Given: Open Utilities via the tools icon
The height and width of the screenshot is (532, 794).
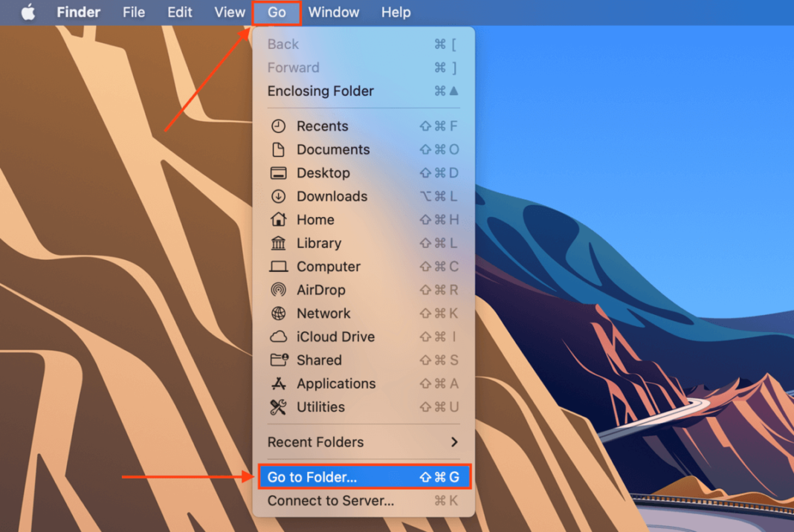Looking at the screenshot, I should click(279, 407).
